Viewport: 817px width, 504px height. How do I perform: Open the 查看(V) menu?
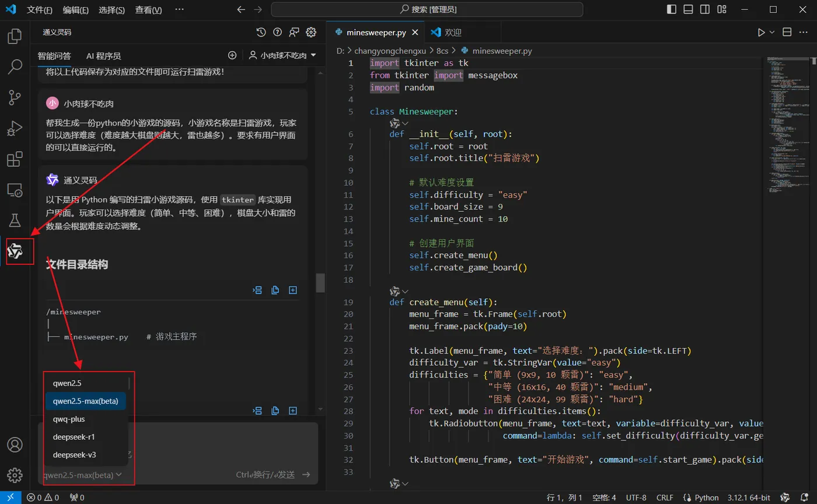pyautogui.click(x=148, y=10)
